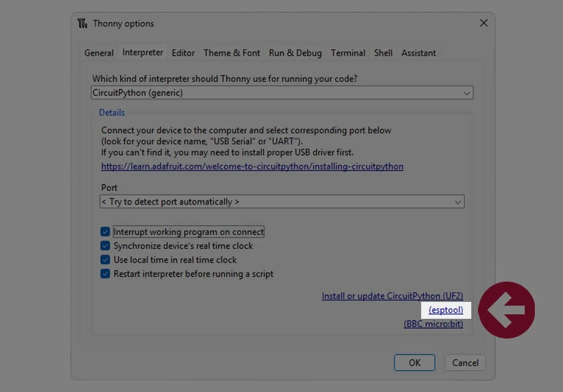Open the Run & Debug tab
Screen dimensions: 563x392
[x=295, y=53]
